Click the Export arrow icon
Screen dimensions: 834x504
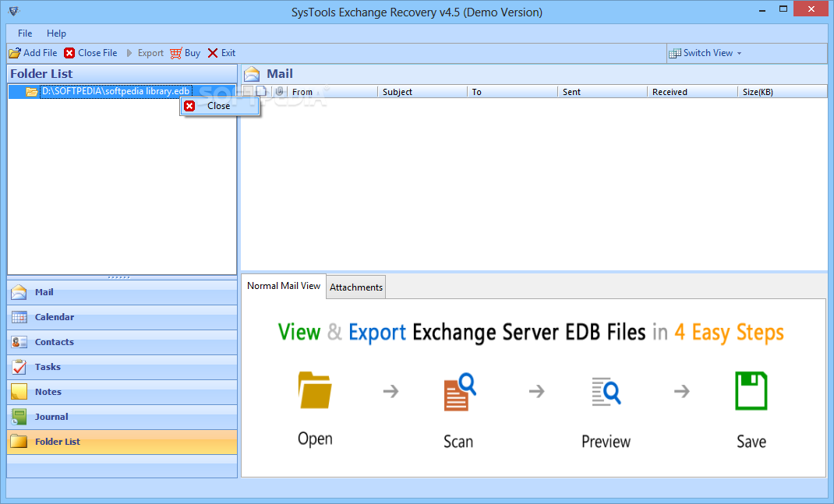pos(129,53)
